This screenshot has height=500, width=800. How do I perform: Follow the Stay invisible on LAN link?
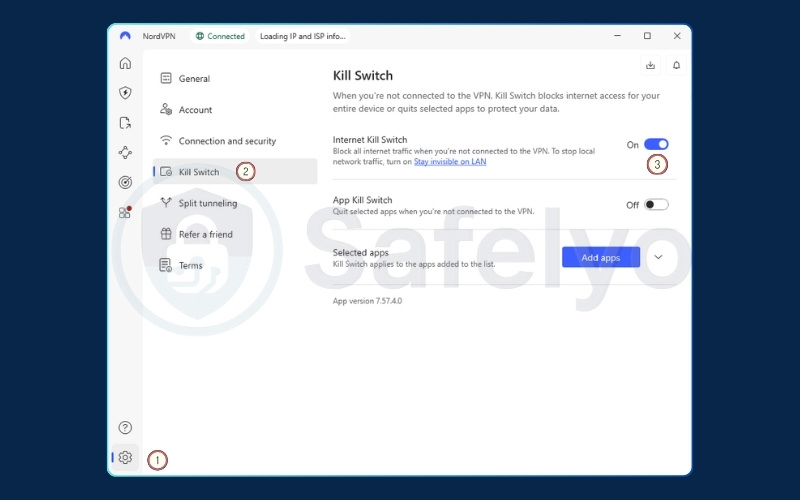(450, 162)
